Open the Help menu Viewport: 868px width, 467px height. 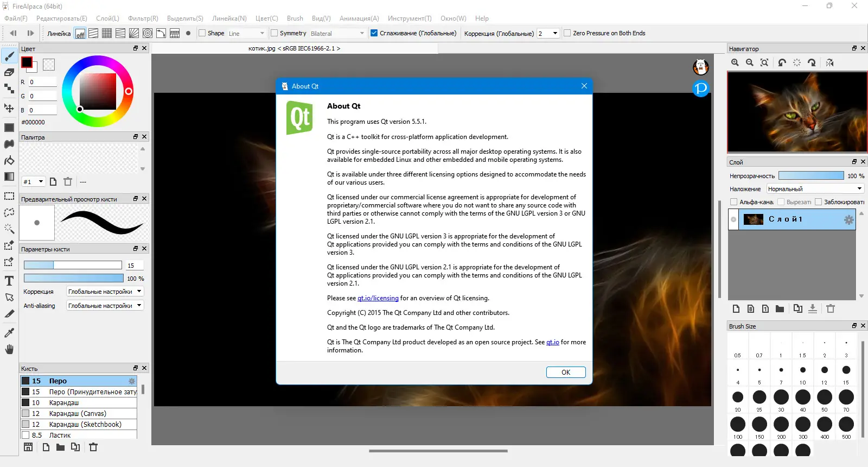tap(482, 18)
